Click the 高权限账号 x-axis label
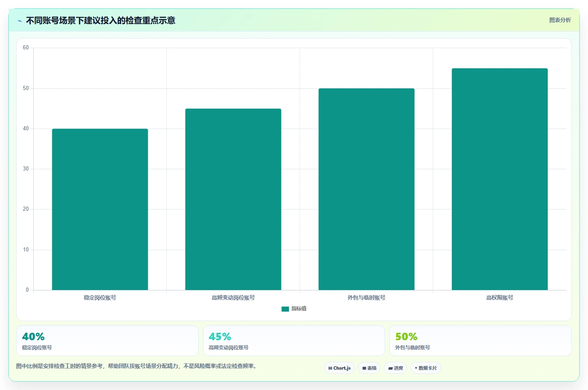Screen dimensions: 588x390 (x=500, y=297)
